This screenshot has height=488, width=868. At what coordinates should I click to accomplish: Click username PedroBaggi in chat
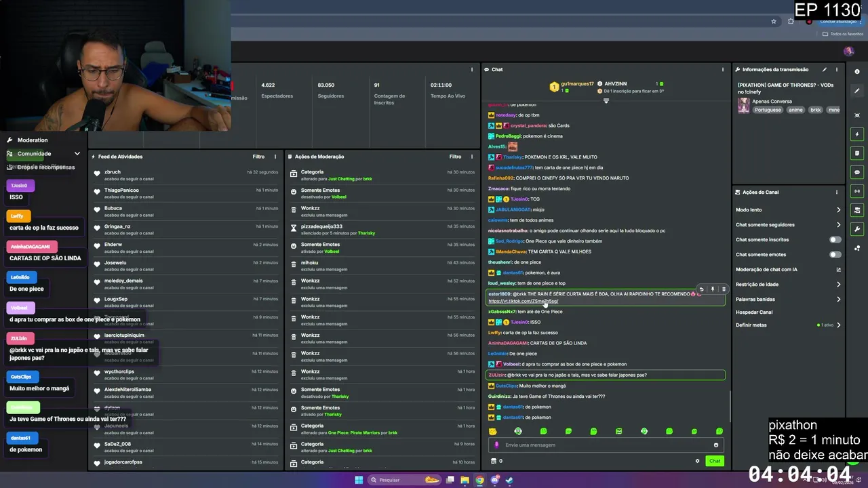pyautogui.click(x=508, y=136)
